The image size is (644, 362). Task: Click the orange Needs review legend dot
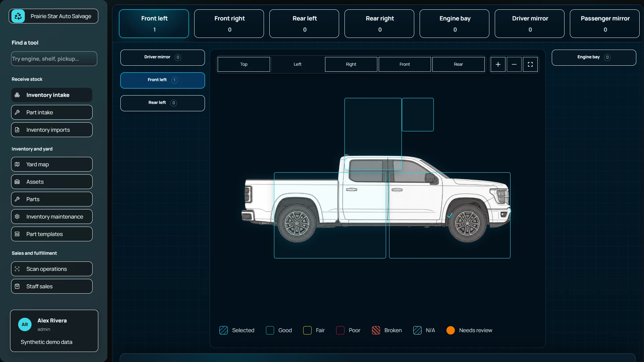450,330
